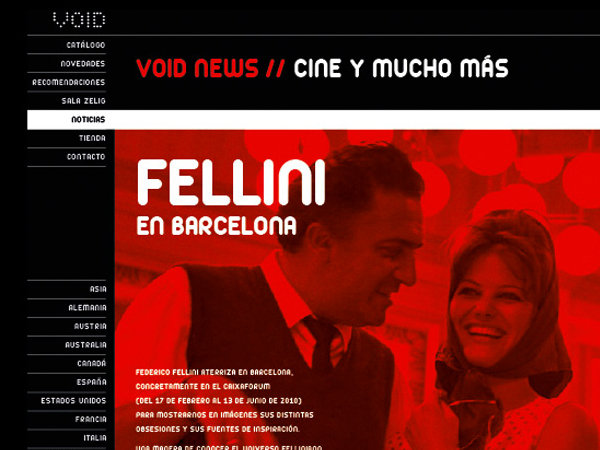Click the Fellini photo banner image

[x=357, y=290]
